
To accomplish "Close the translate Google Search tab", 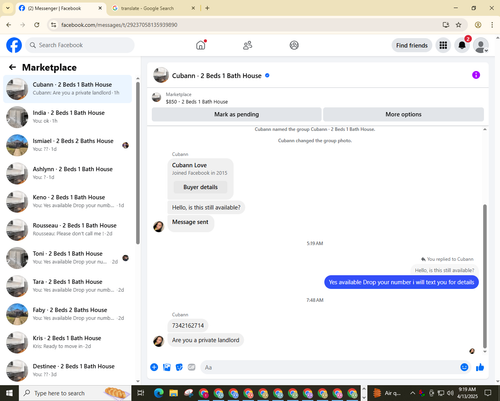I will pos(193,8).
